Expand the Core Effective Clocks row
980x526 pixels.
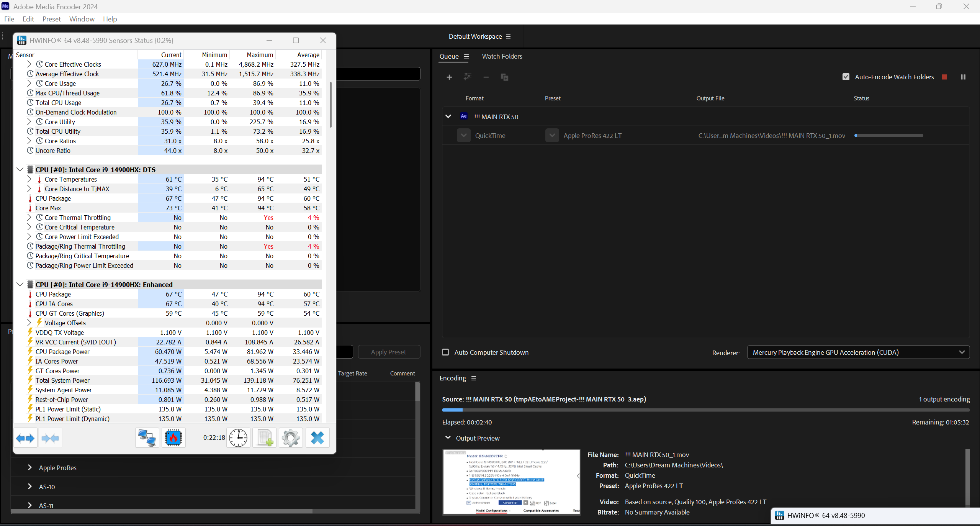29,64
